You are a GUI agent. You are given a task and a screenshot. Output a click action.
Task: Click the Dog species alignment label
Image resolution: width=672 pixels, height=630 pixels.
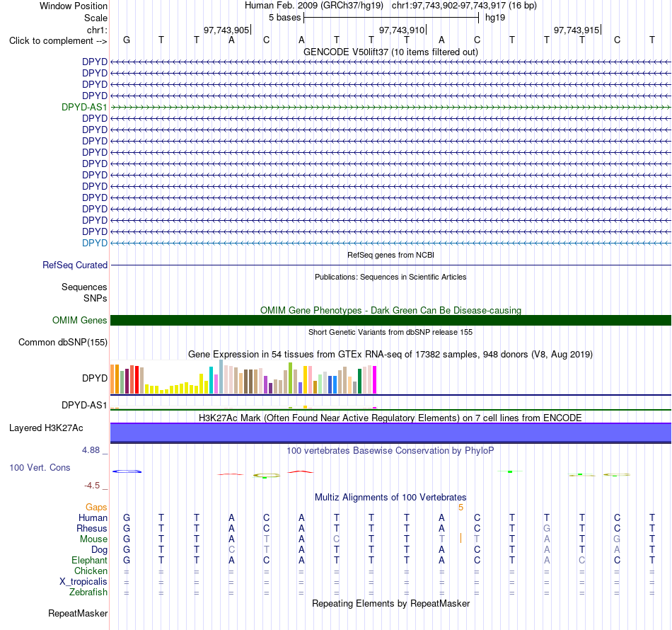point(99,550)
